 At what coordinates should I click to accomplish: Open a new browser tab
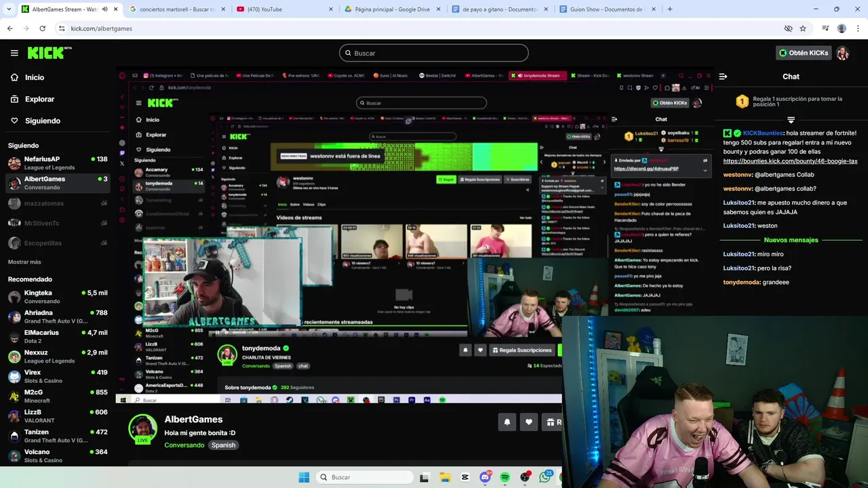point(670,9)
